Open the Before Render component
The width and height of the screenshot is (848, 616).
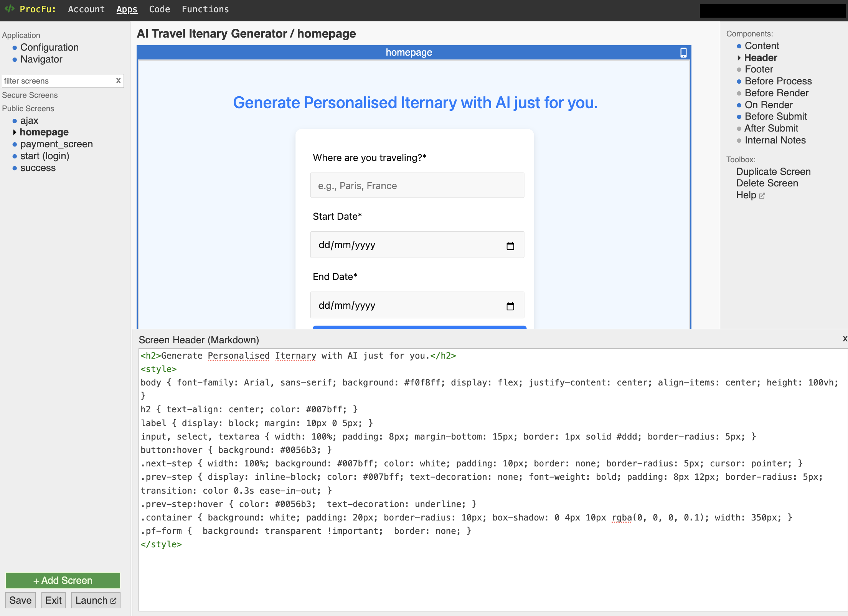point(777,93)
